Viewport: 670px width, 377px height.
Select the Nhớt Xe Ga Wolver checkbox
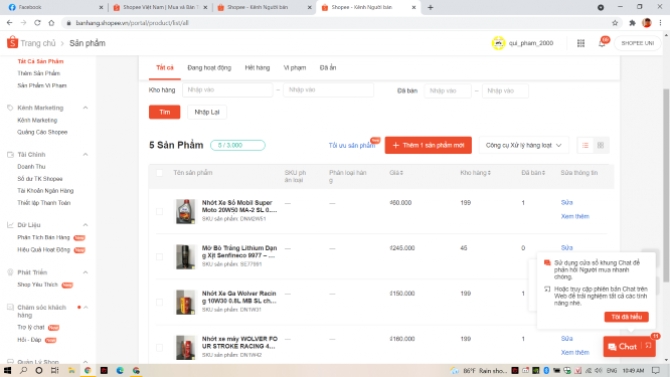tap(159, 302)
